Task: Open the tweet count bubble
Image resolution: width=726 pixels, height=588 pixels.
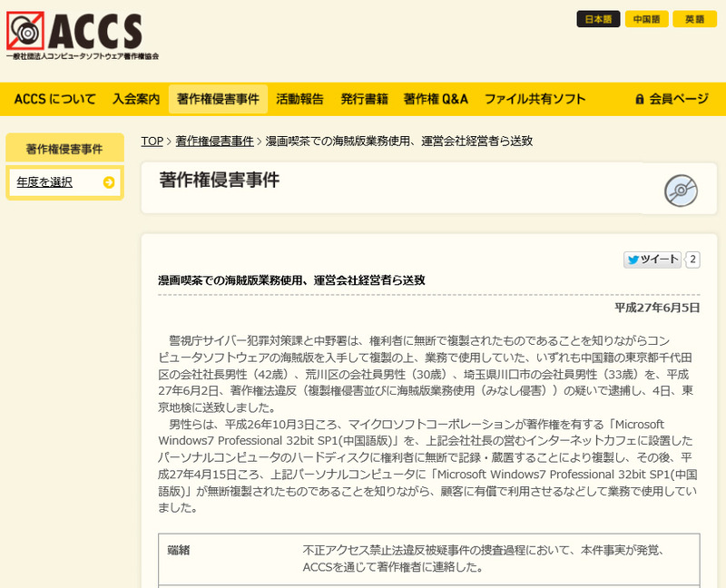Action: point(693,260)
